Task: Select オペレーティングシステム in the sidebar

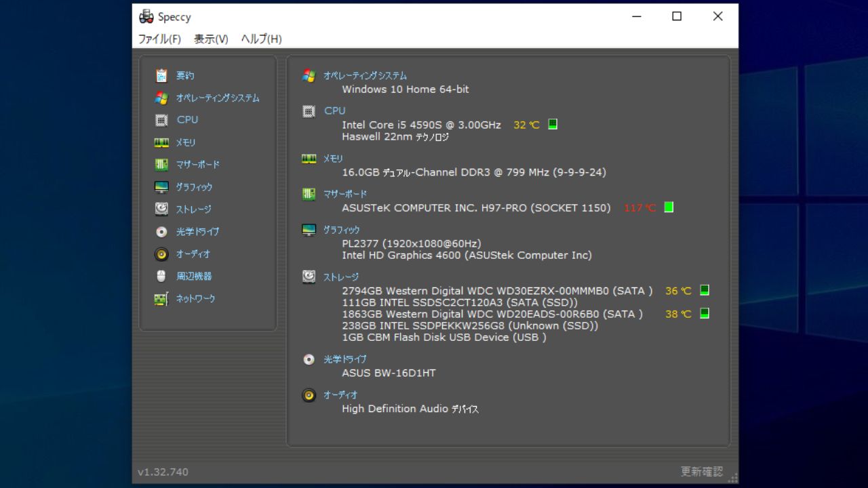Action: point(218,98)
